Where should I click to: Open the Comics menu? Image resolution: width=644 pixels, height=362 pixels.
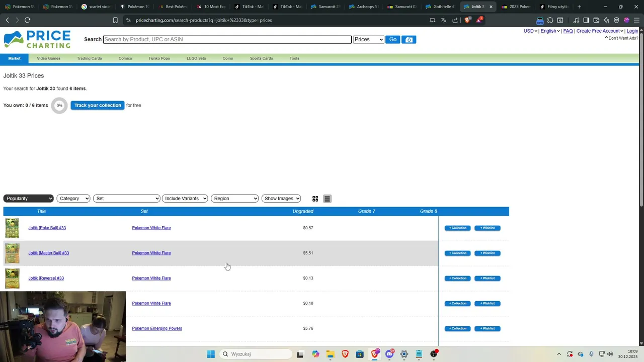pos(125,58)
